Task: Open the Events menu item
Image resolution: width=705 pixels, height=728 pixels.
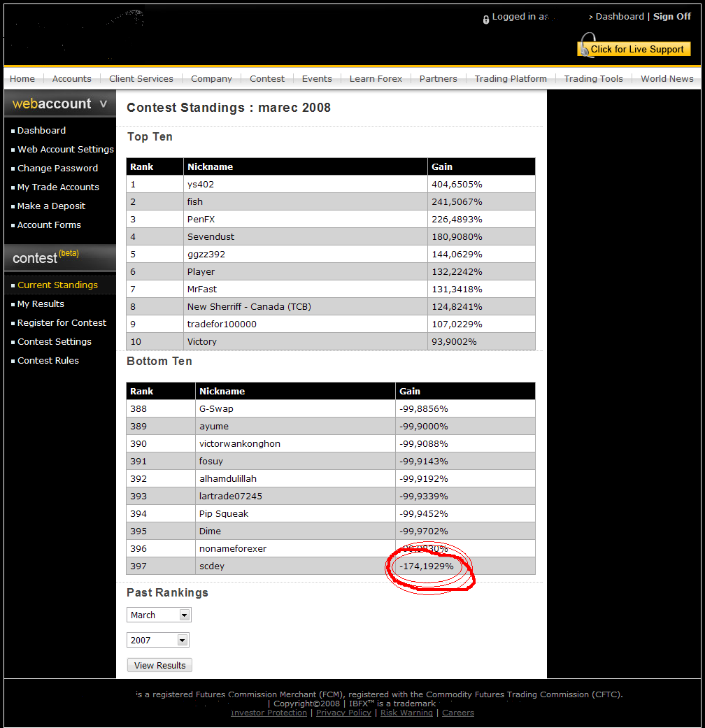Action: pos(317,79)
